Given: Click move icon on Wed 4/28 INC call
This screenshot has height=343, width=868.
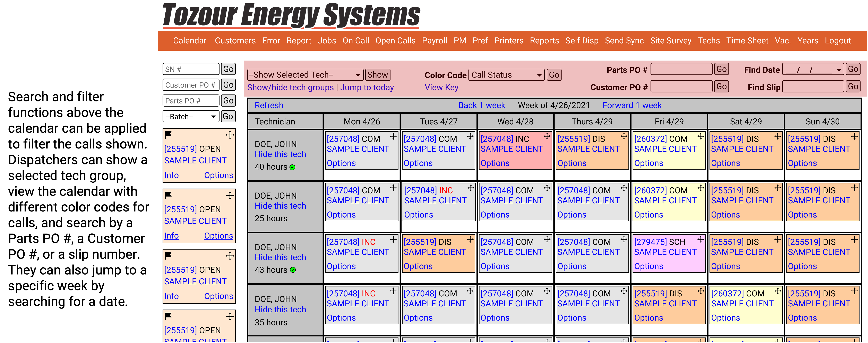Looking at the screenshot, I should [547, 136].
